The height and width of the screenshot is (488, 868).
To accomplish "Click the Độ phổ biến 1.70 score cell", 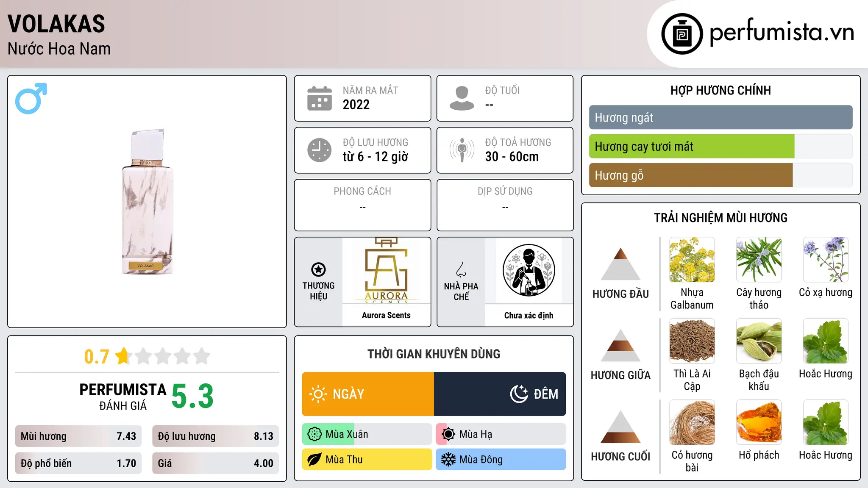I will (x=78, y=463).
